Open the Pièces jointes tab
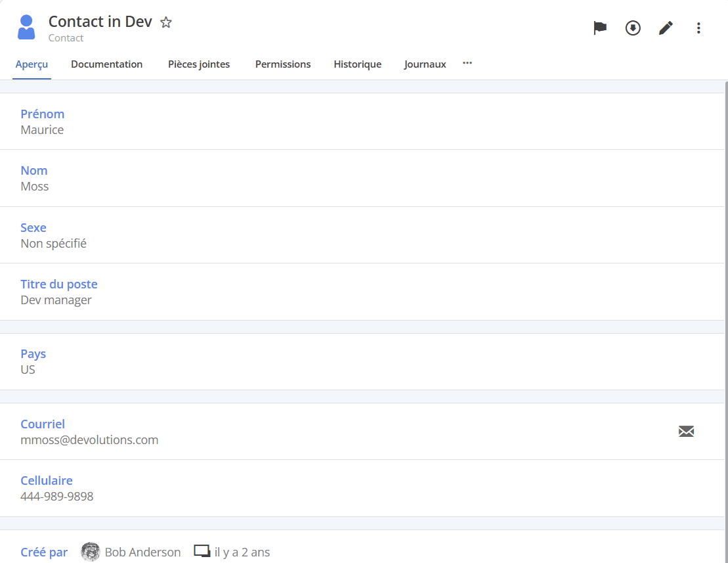This screenshot has width=728, height=563. point(199,64)
